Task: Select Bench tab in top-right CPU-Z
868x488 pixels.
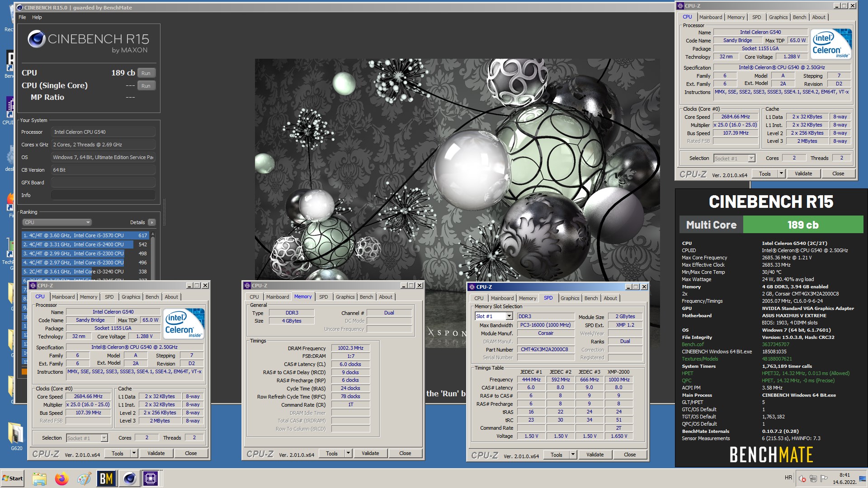Action: [x=799, y=17]
